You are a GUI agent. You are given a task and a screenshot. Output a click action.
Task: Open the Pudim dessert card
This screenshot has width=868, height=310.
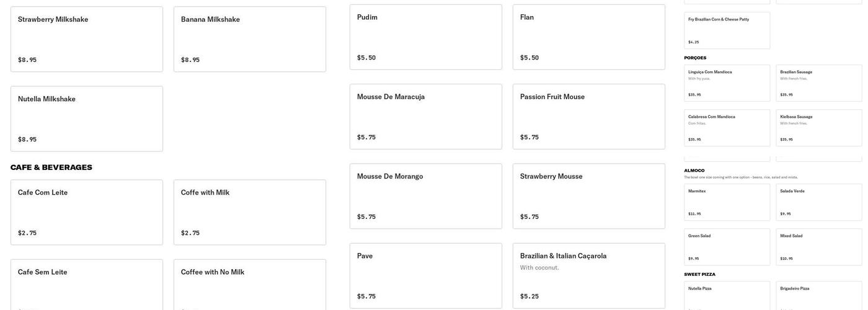(425, 37)
